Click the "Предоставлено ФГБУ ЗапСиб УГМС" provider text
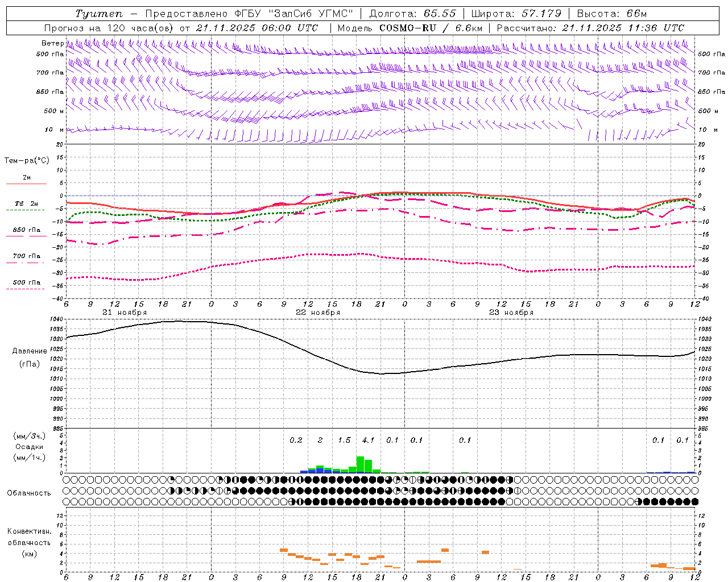The width and height of the screenshot is (728, 582). 249,14
